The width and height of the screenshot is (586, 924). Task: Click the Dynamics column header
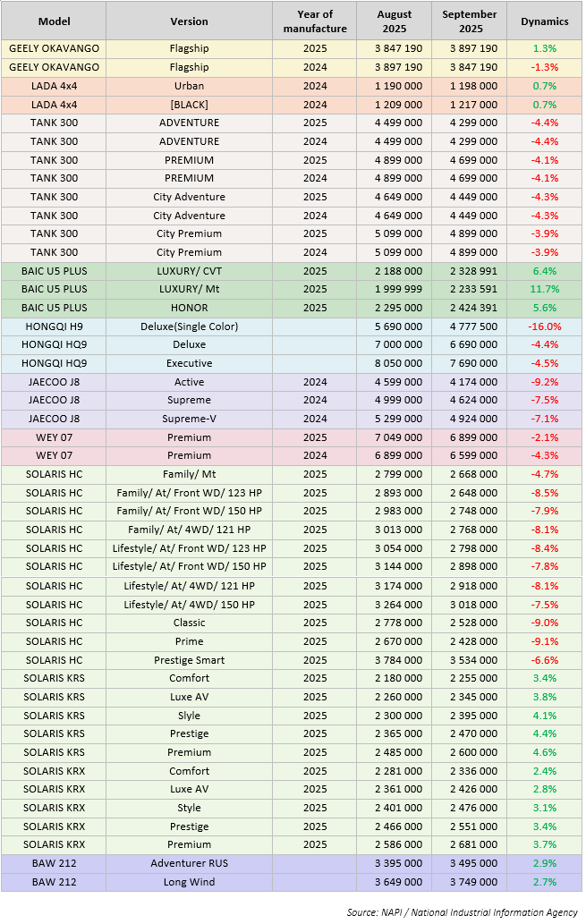tap(544, 21)
